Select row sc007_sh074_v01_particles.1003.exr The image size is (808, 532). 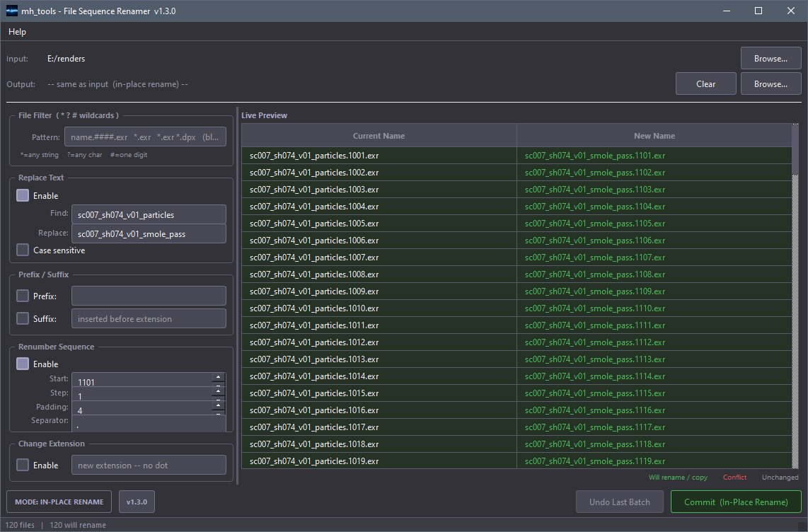coord(379,190)
